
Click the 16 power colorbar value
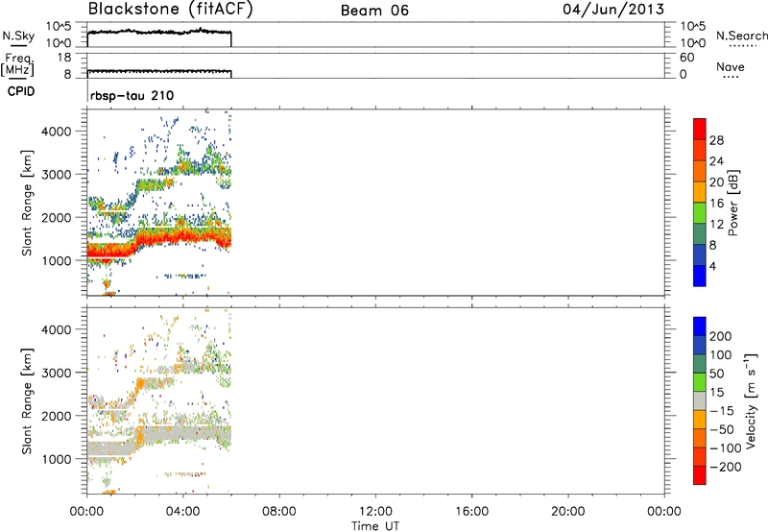pyautogui.click(x=716, y=204)
